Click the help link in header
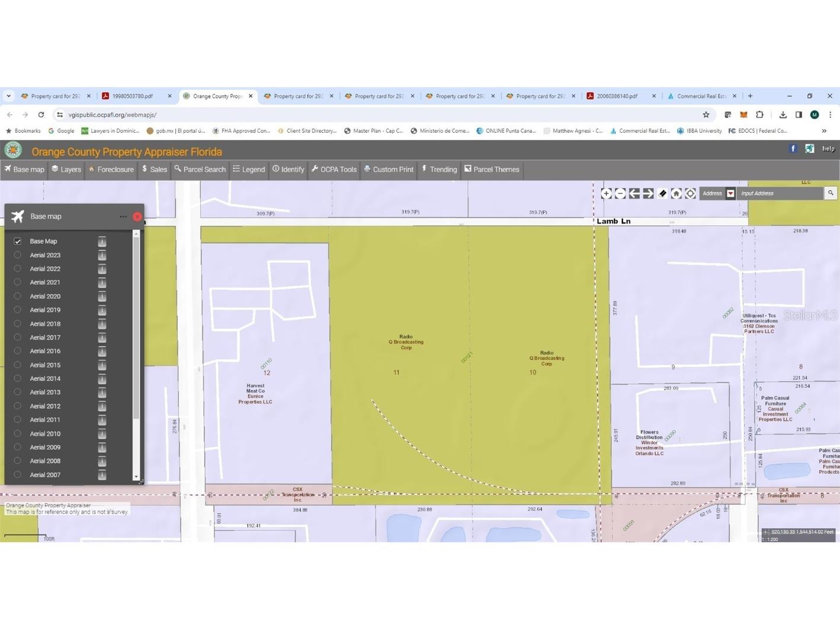The image size is (840, 630). pos(828,149)
